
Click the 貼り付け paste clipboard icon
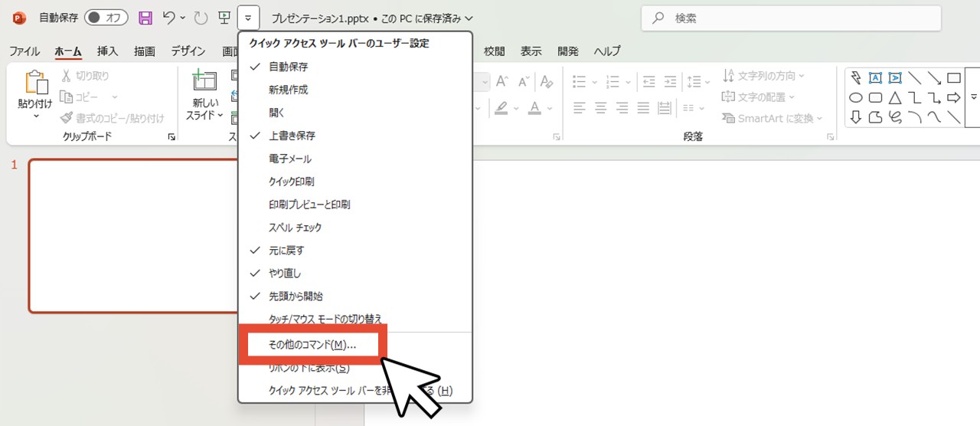pyautogui.click(x=35, y=84)
